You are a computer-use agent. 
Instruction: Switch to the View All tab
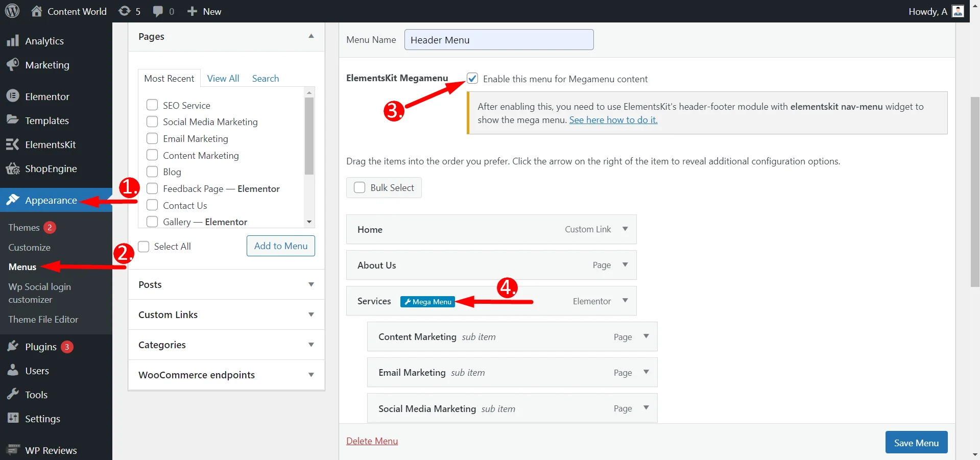click(223, 78)
